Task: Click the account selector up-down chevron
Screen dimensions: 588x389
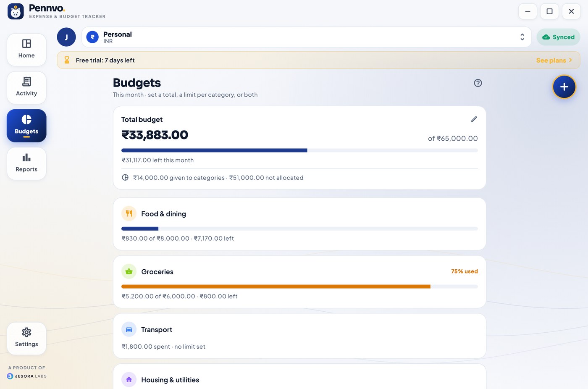Action: coord(522,37)
